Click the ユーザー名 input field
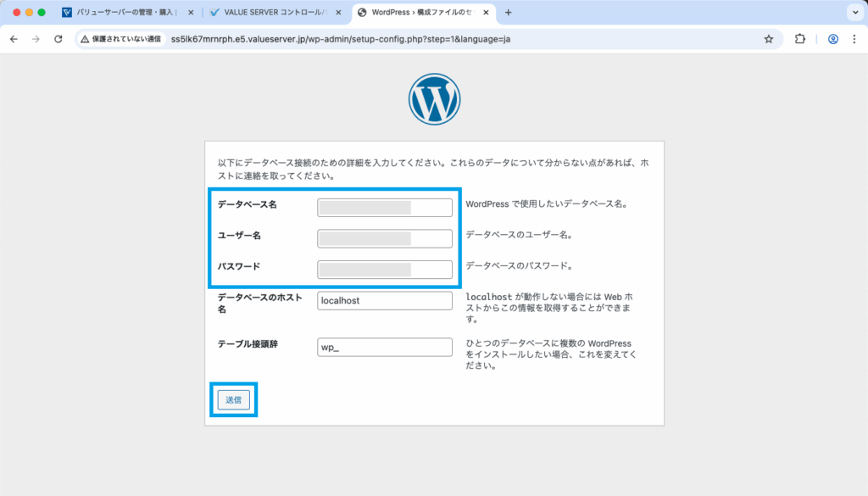This screenshot has height=496, width=868. 384,238
